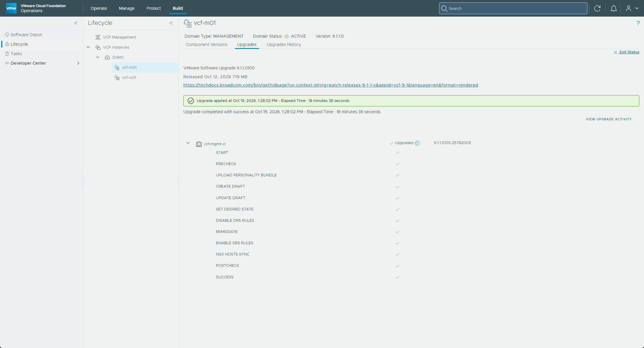The height and width of the screenshot is (348, 644).
Task: Click the D3M0 cloud icon
Action: pos(107,58)
